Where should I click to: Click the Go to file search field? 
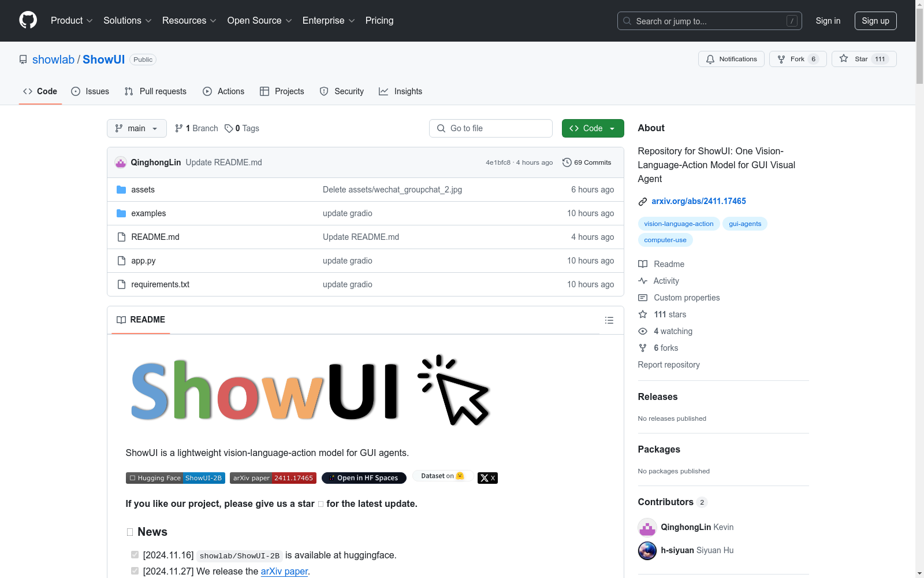(x=491, y=128)
